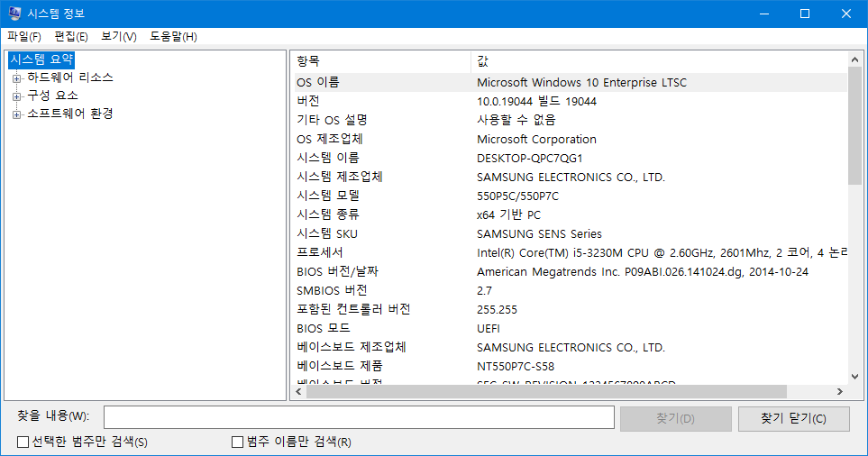This screenshot has width=868, height=456.
Task: Select 구성 요소 tree item label
Action: tap(52, 96)
